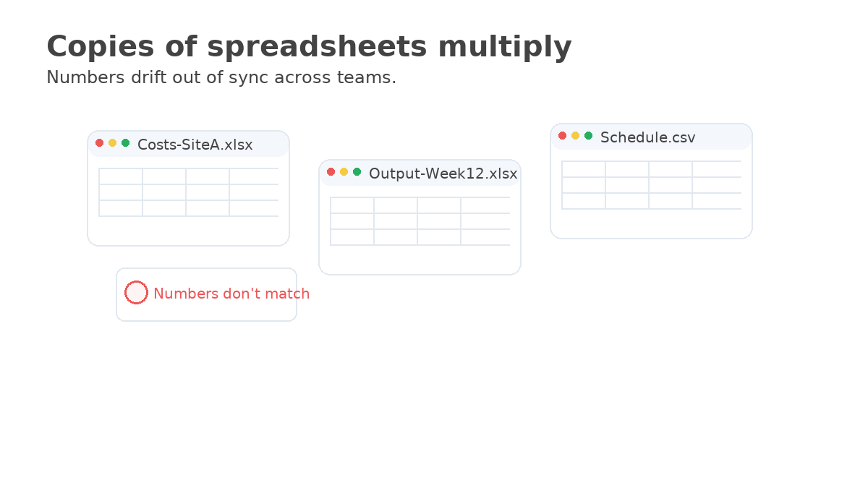Select the Output-Week12.xlsx window title
The height and width of the screenshot is (488, 868).
443,174
